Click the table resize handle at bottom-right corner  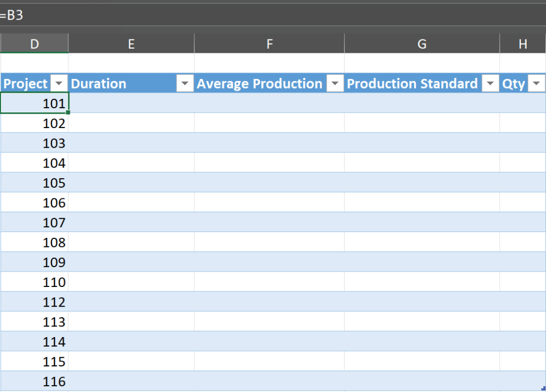point(543,388)
